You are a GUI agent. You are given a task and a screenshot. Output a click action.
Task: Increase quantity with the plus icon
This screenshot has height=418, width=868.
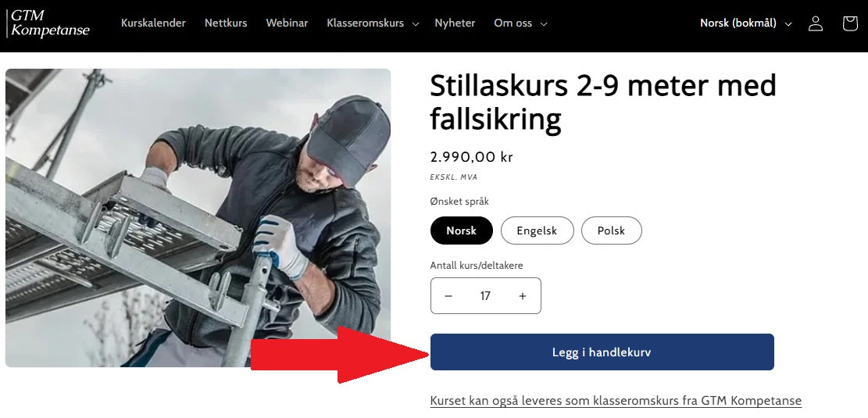click(523, 296)
